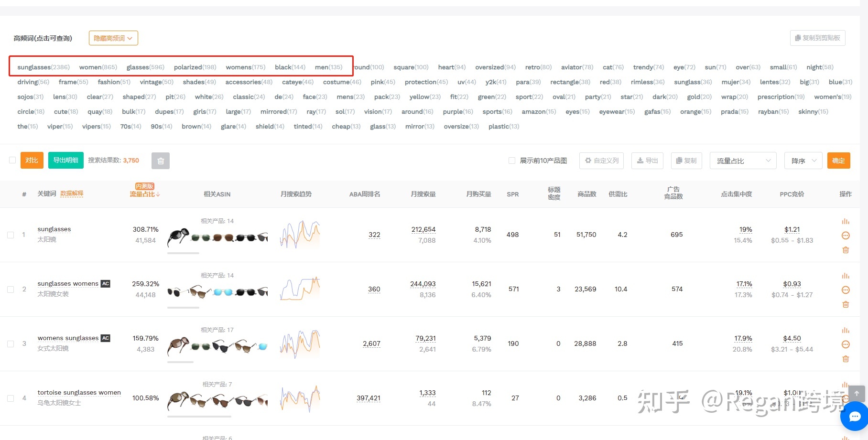Image resolution: width=868 pixels, height=440 pixels.
Task: Click the 自定义列 gear button
Action: coord(601,161)
